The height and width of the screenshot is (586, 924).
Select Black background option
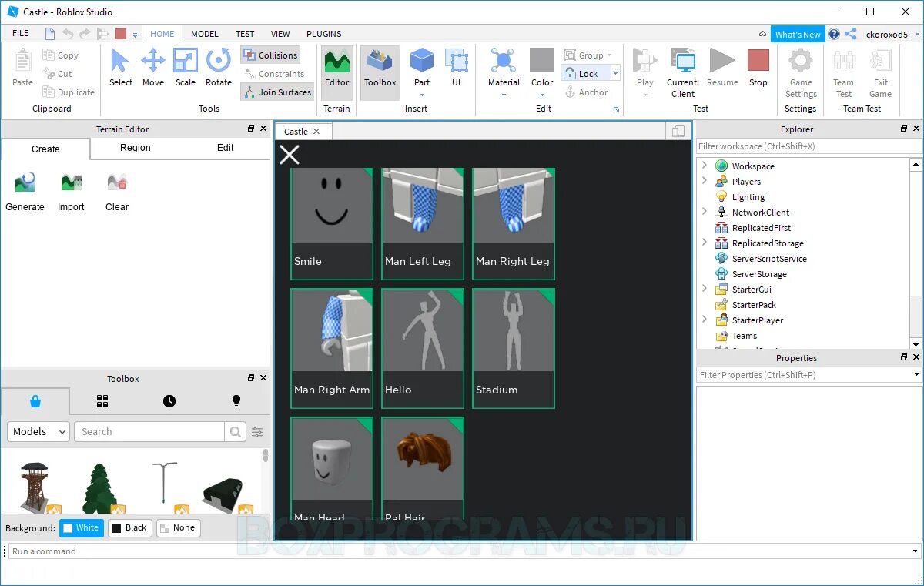click(x=129, y=528)
